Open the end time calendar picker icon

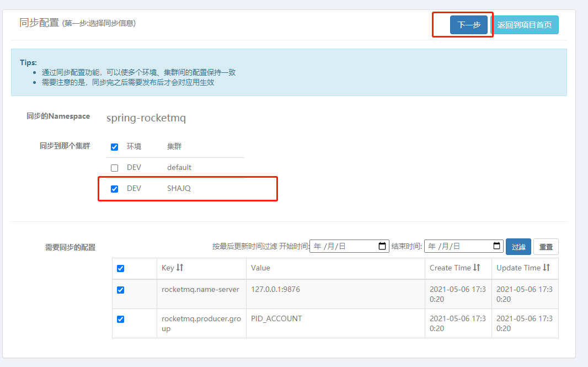tap(497, 246)
